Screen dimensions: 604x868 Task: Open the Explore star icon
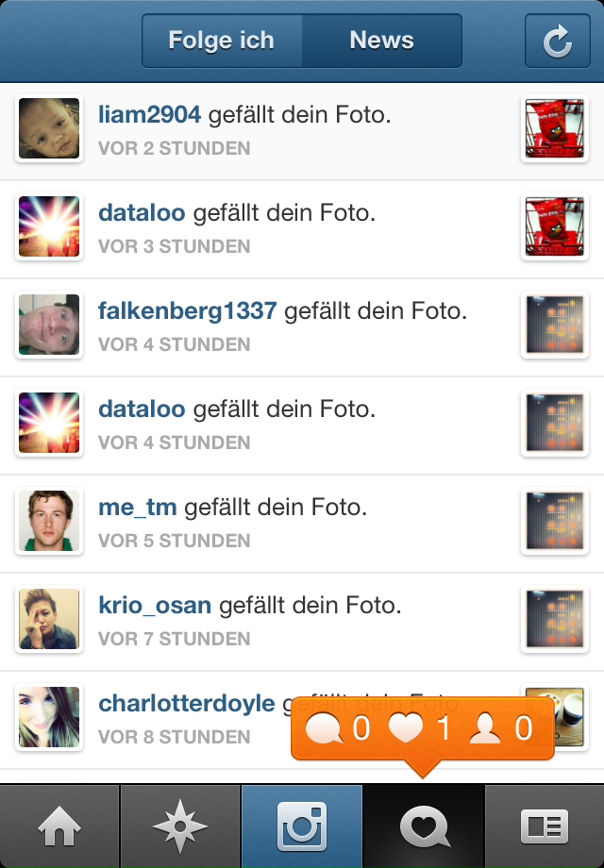(x=180, y=826)
